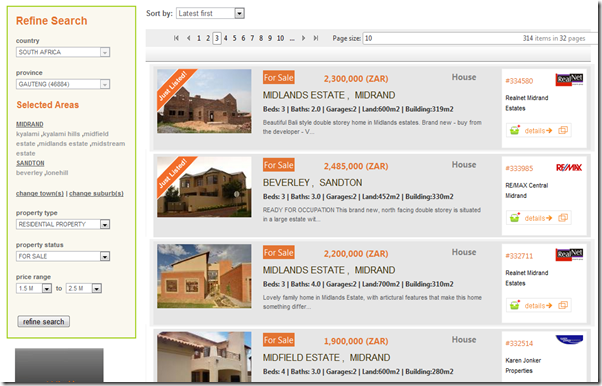Go to results page 6
This screenshot has height=386, width=602.
[243, 38]
